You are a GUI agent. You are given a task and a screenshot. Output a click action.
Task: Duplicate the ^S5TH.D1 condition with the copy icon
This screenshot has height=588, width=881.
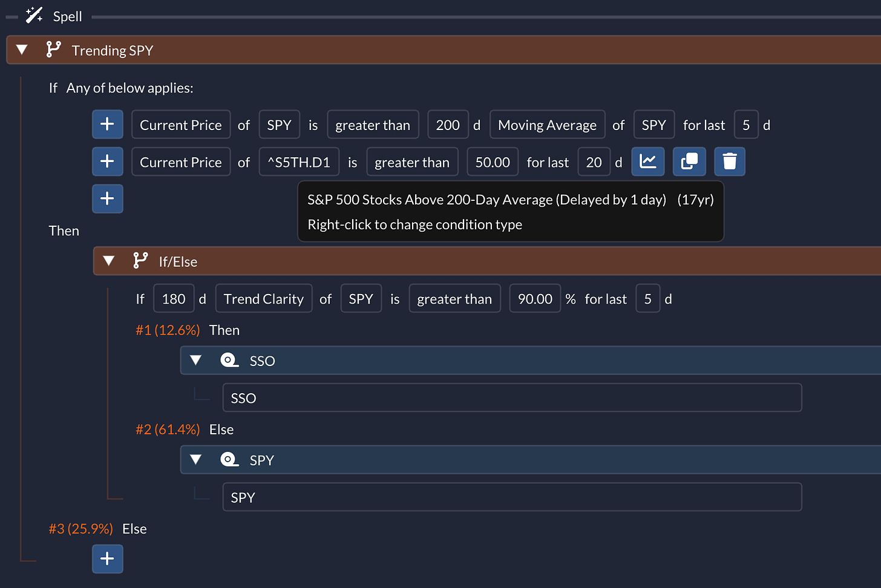coord(689,162)
